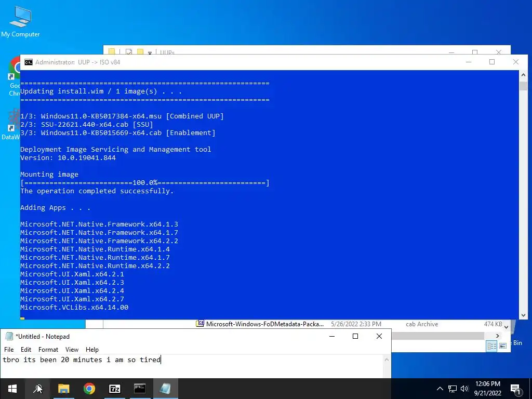Open the notification center icon

(x=515, y=389)
